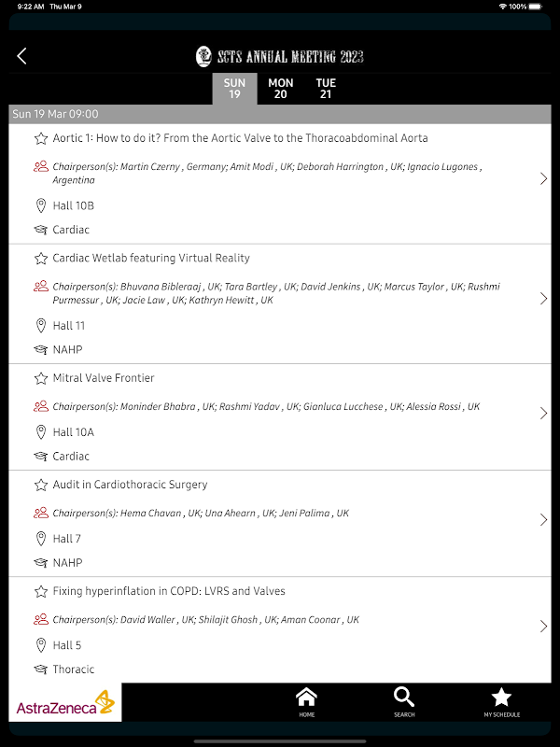Open My Schedule star icon

click(x=501, y=702)
